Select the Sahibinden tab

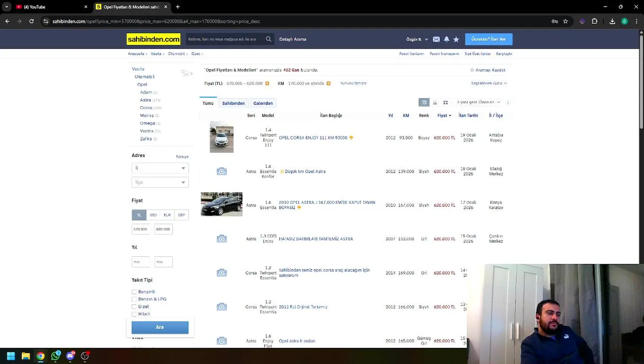pyautogui.click(x=233, y=103)
